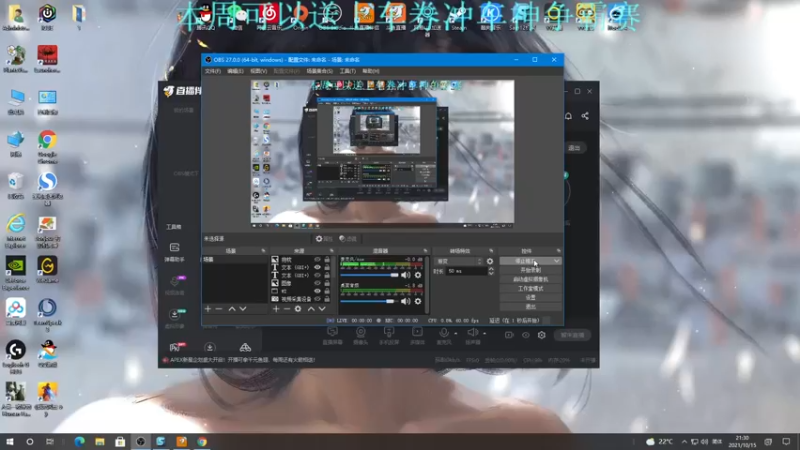Toggle visibility of upper 文本 (GDI+) source

tap(317, 267)
